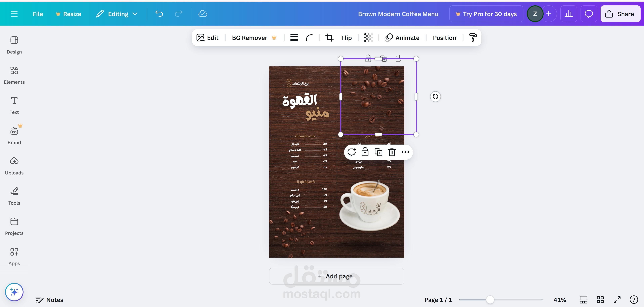644x307 pixels.
Task: Open the transparency checkerboard icon
Action: point(368,38)
